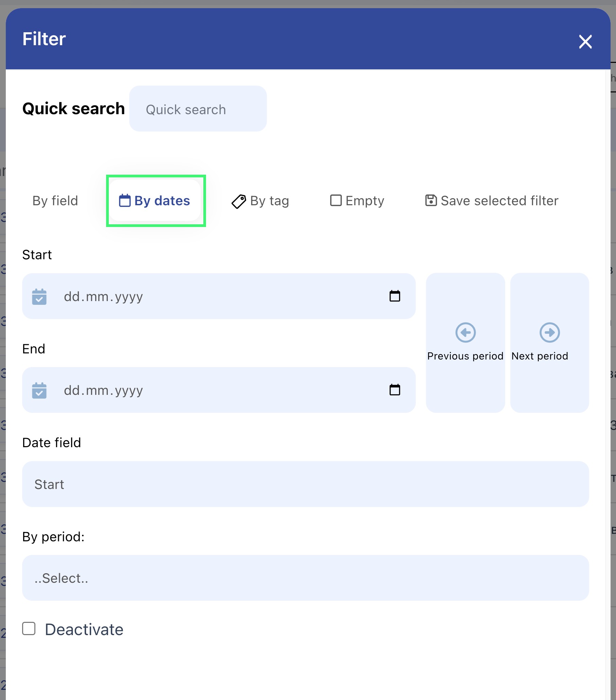Focus the Quick search input box
Screen dimensions: 616x700
coord(198,109)
